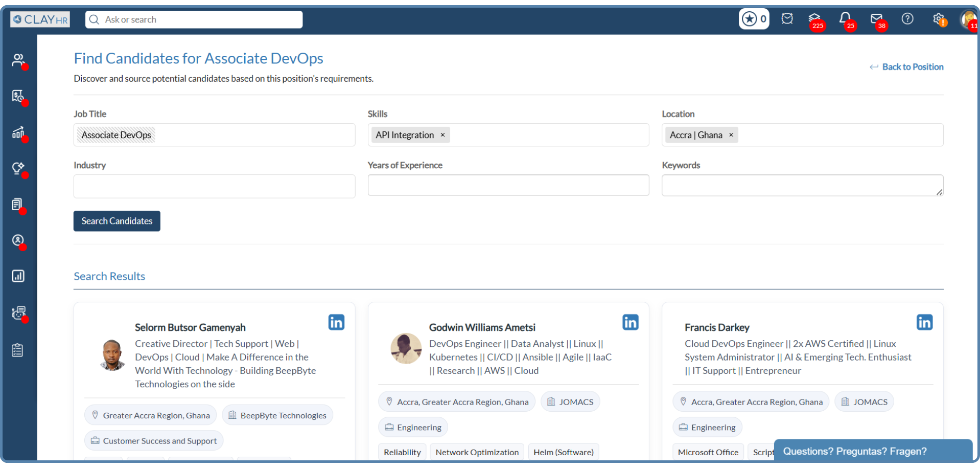Open the Industry field
The width and height of the screenshot is (980, 468).
[214, 186]
